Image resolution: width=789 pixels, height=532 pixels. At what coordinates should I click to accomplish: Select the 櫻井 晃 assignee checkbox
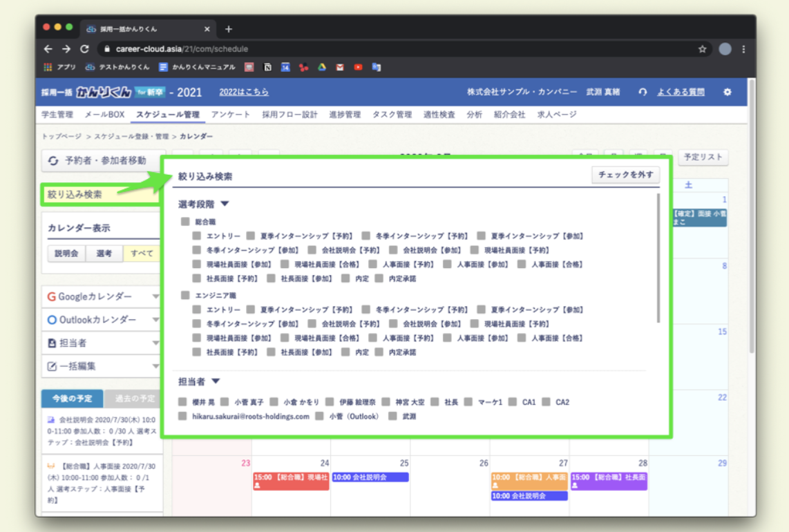click(x=182, y=401)
